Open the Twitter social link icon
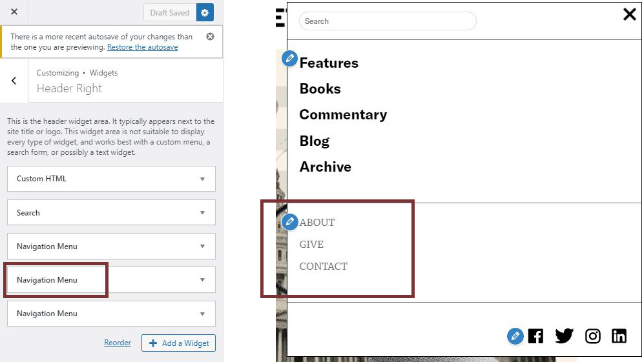 click(x=564, y=336)
